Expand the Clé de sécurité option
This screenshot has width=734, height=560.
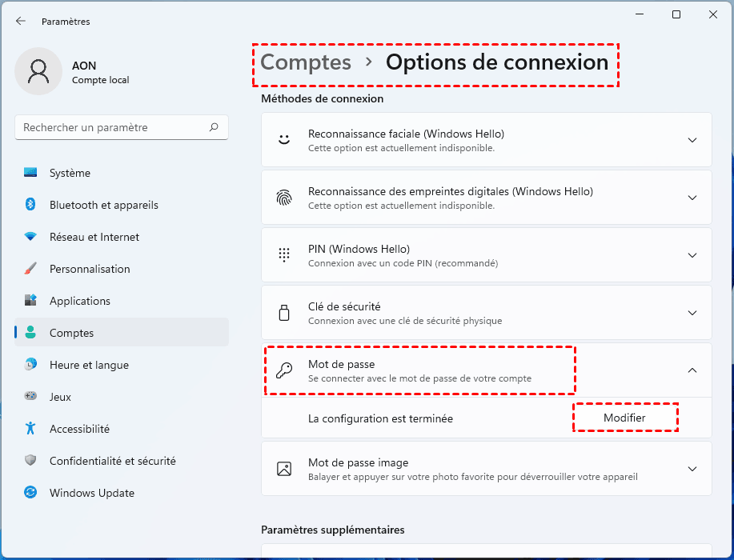[692, 313]
